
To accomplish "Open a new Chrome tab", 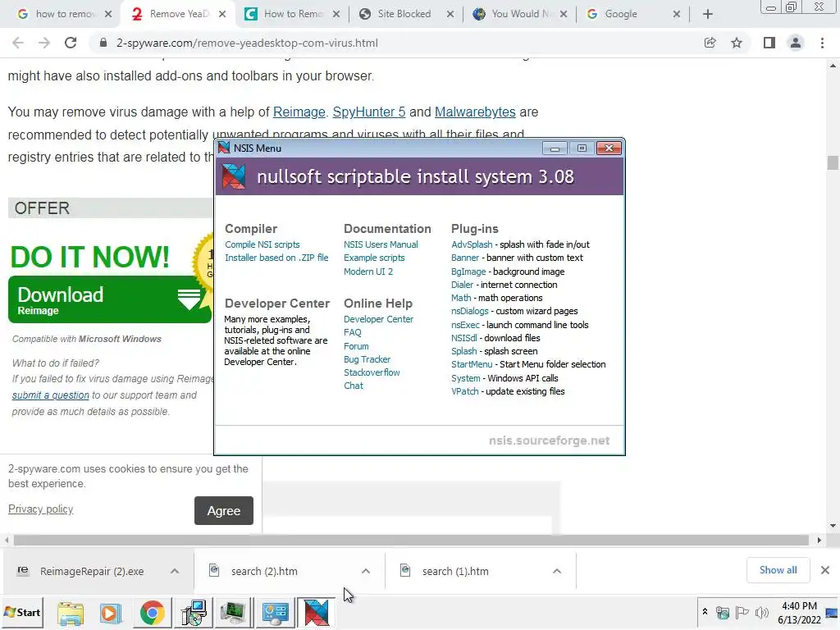I will pos(708,14).
